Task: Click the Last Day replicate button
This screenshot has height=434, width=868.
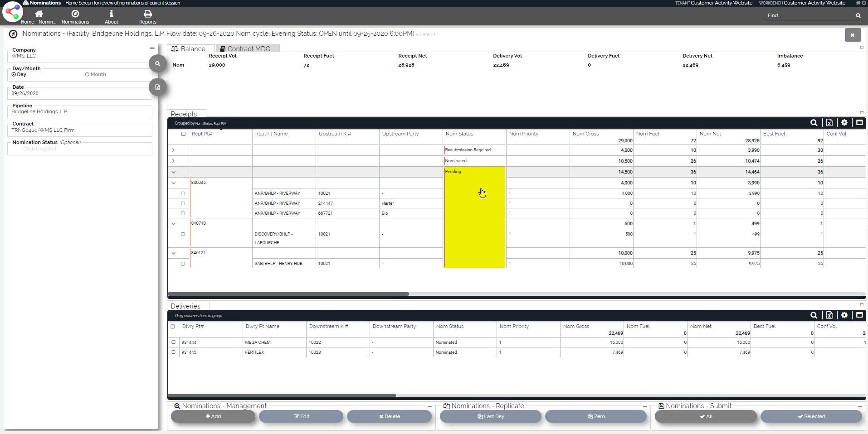Action: (490, 416)
